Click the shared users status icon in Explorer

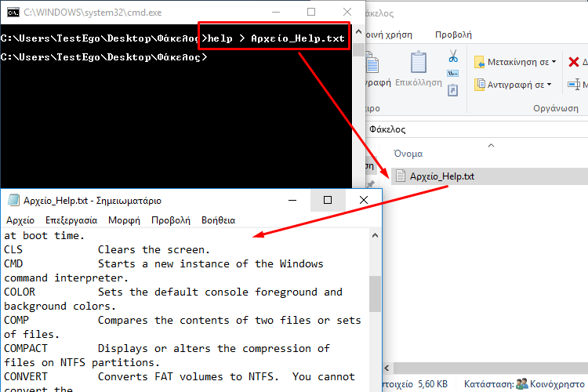click(522, 383)
